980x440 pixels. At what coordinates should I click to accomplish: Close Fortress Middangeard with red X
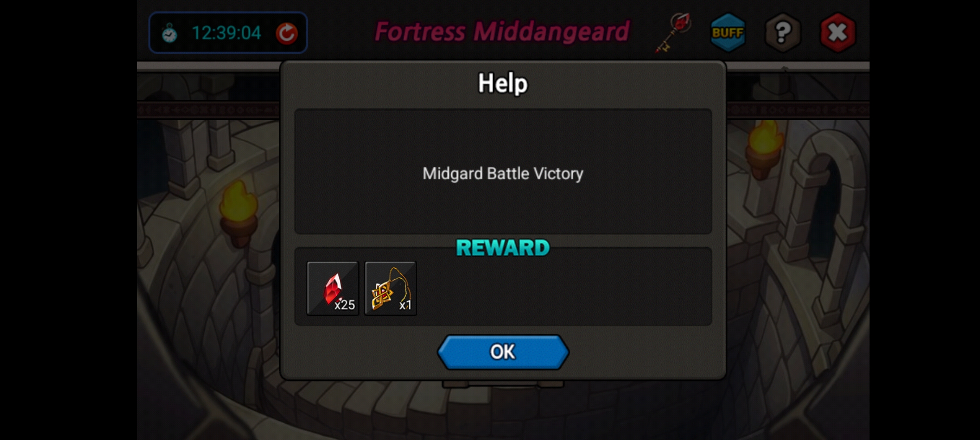point(838,32)
